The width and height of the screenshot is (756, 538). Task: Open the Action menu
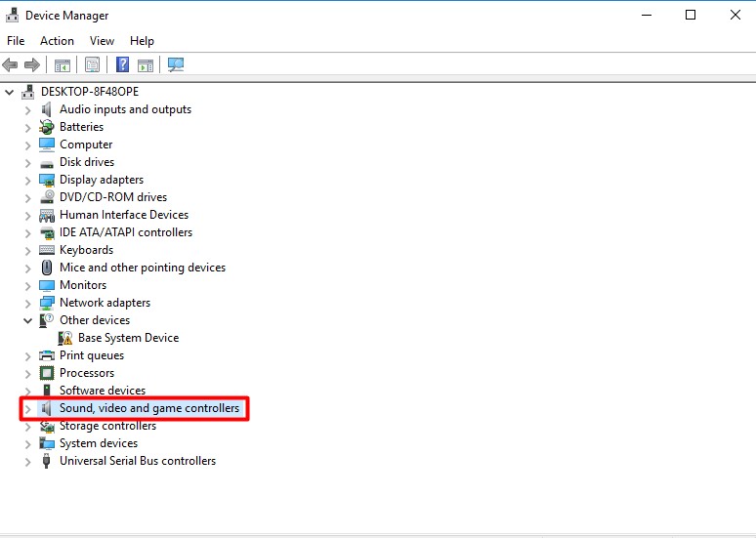(x=57, y=41)
